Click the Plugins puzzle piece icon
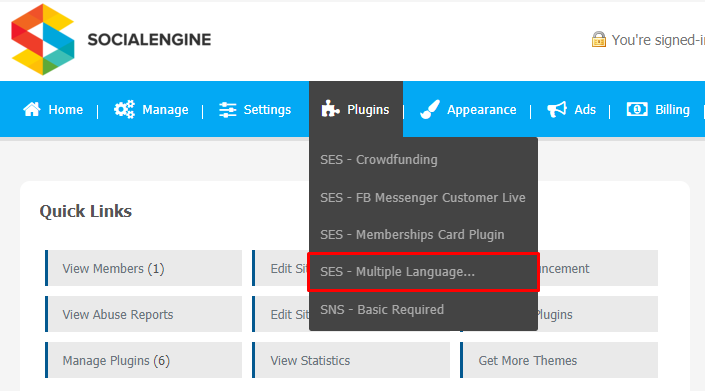Viewport: 705px width, 391px height. click(x=330, y=109)
